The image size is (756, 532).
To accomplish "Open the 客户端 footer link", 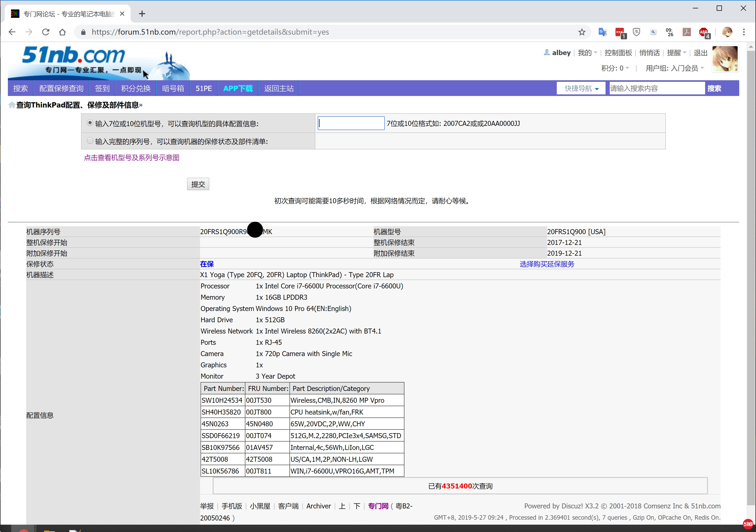I will tap(288, 506).
